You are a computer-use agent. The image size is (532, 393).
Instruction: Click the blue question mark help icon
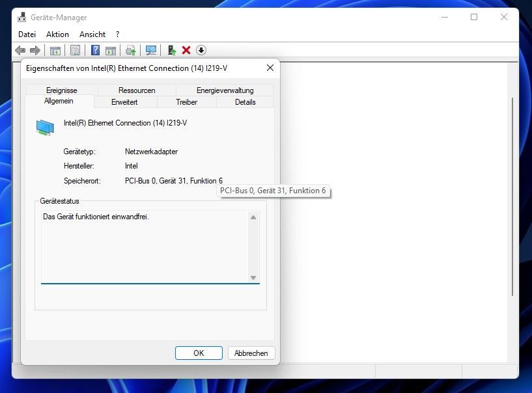coord(95,50)
